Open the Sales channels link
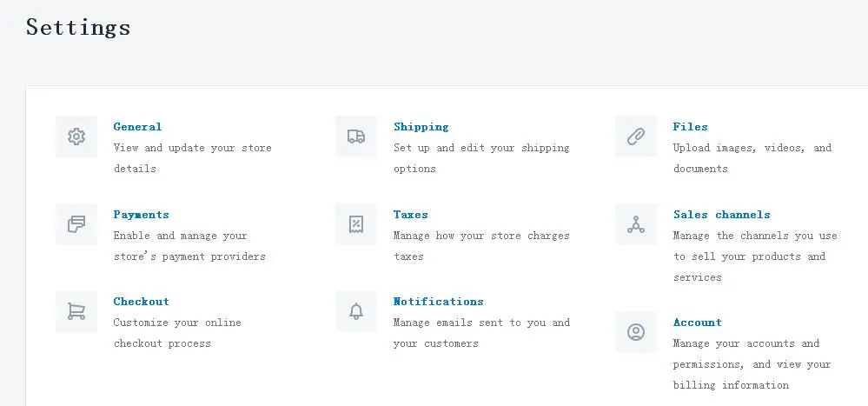The image size is (868, 406). coord(722,215)
